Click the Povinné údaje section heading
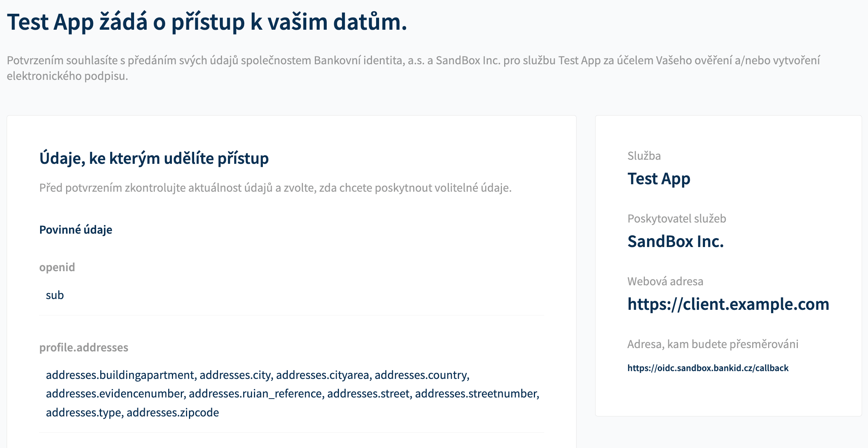868x448 pixels. point(75,230)
